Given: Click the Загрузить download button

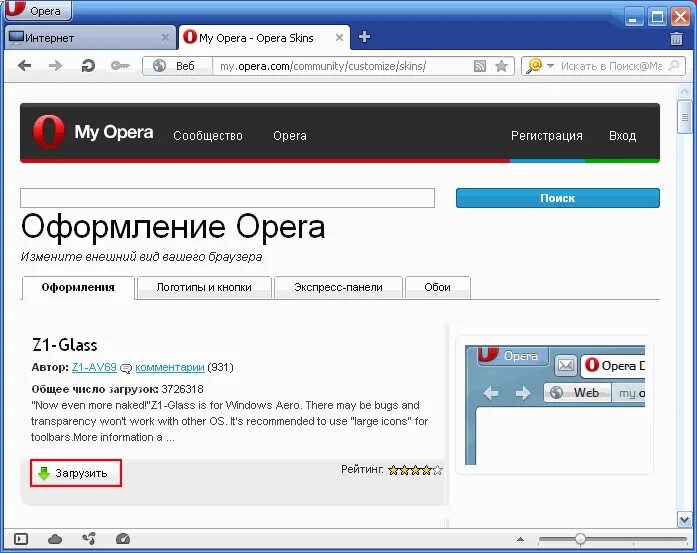Looking at the screenshot, I should (76, 473).
